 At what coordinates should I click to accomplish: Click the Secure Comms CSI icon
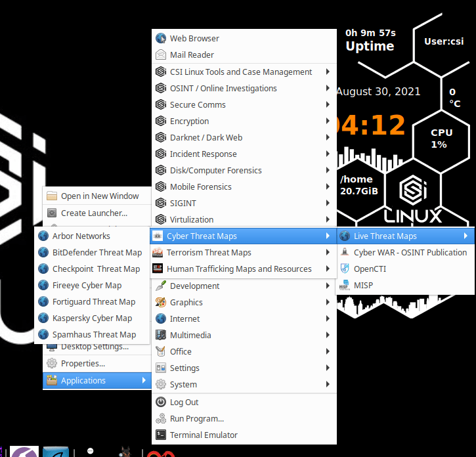click(x=161, y=104)
